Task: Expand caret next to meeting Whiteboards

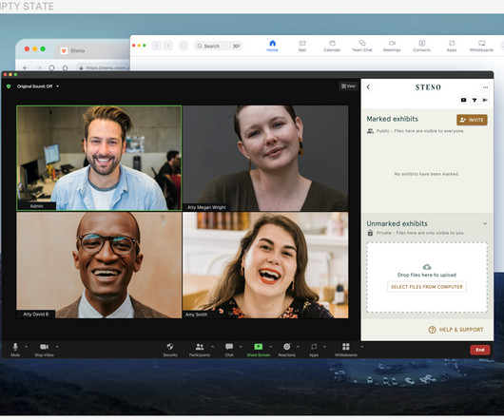Action: click(362, 347)
